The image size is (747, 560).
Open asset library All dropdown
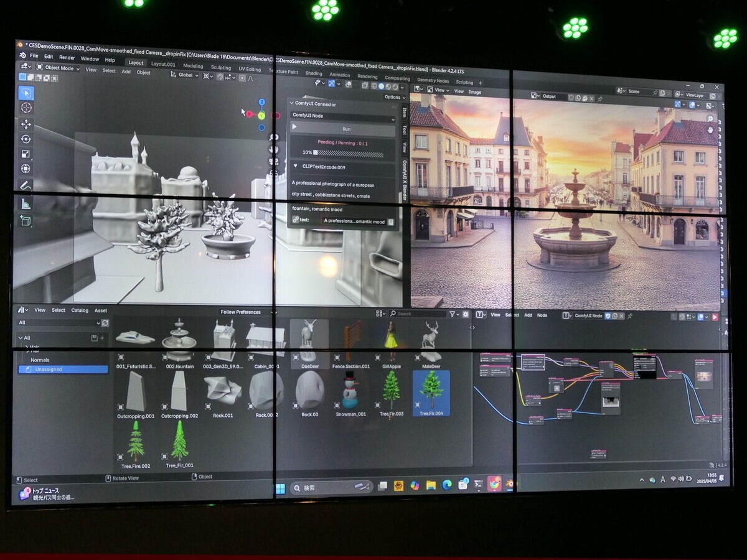59,323
